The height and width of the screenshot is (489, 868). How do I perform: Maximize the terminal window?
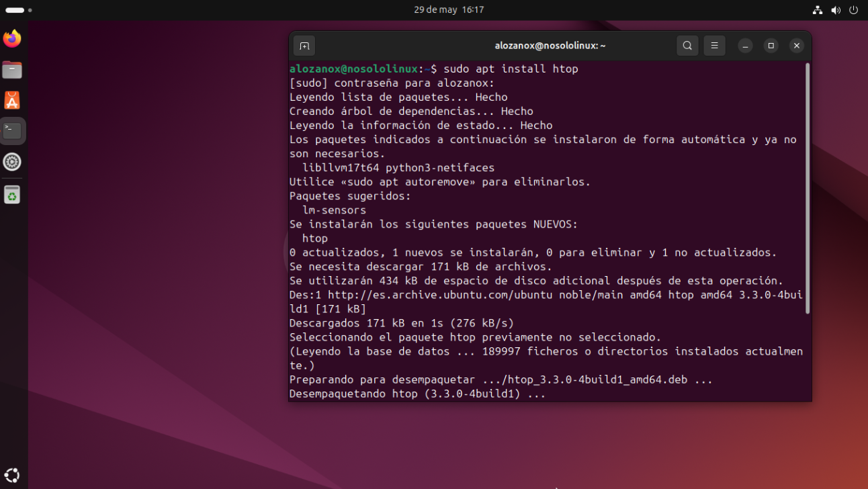[x=771, y=46]
